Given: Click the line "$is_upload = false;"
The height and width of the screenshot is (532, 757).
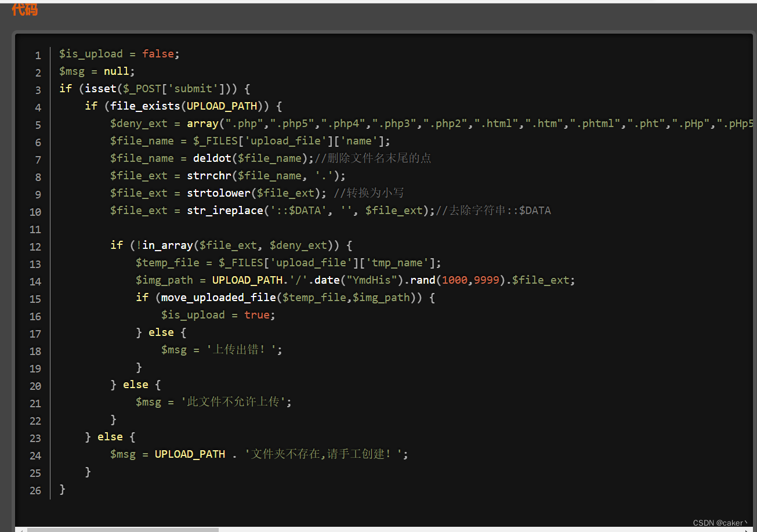Looking at the screenshot, I should pos(119,54).
